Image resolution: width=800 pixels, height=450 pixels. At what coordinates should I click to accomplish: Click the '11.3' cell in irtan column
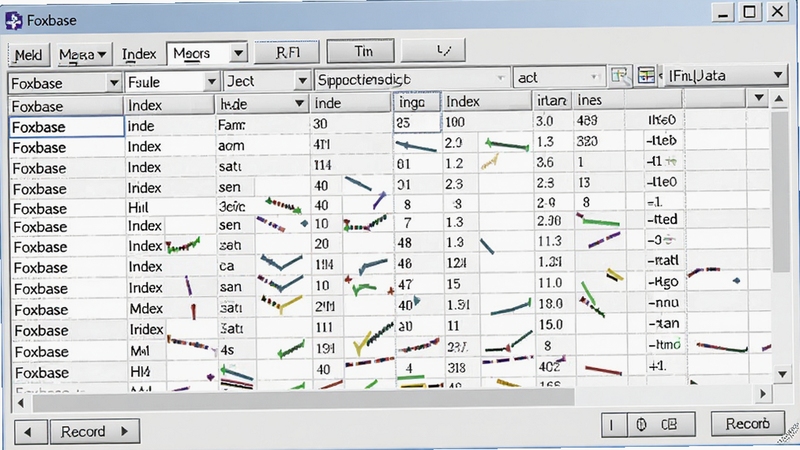[553, 241]
